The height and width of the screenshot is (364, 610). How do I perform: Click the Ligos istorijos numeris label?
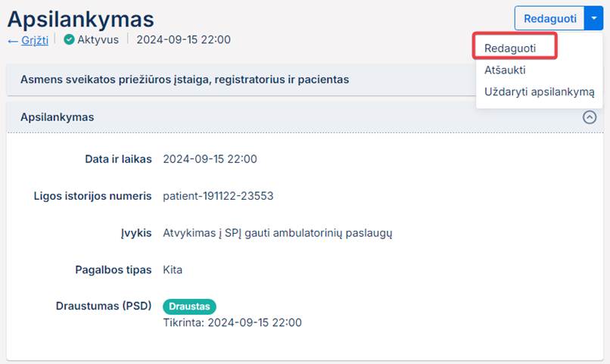[x=93, y=196]
